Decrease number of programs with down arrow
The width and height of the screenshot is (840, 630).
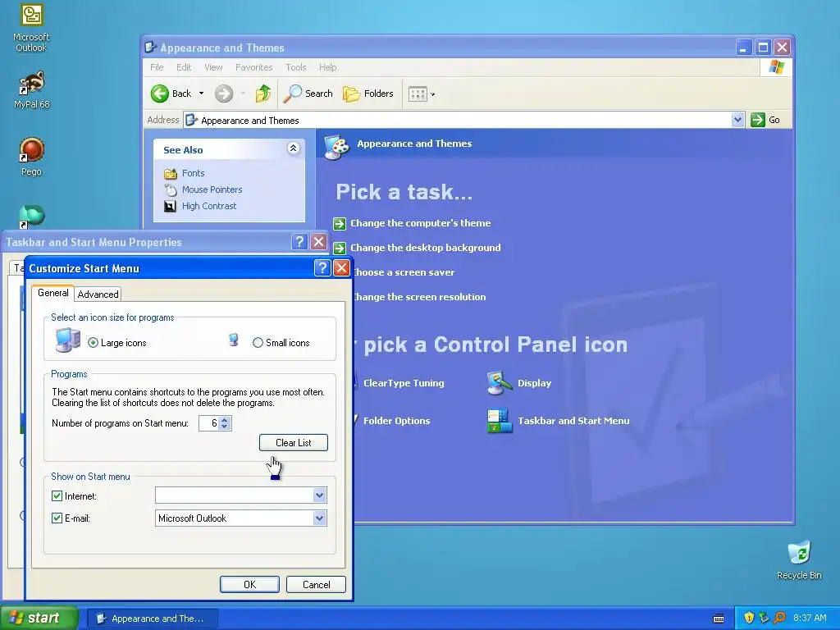pyautogui.click(x=225, y=427)
